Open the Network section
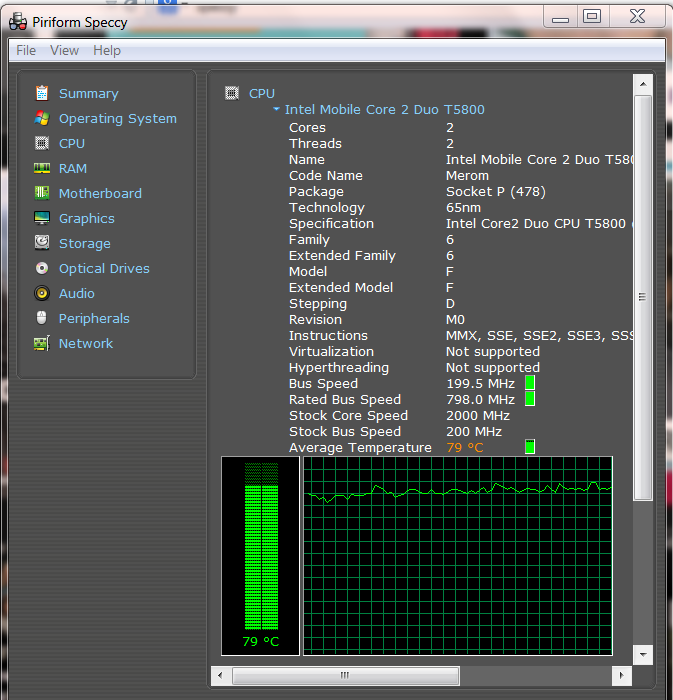673x700 pixels. point(86,344)
